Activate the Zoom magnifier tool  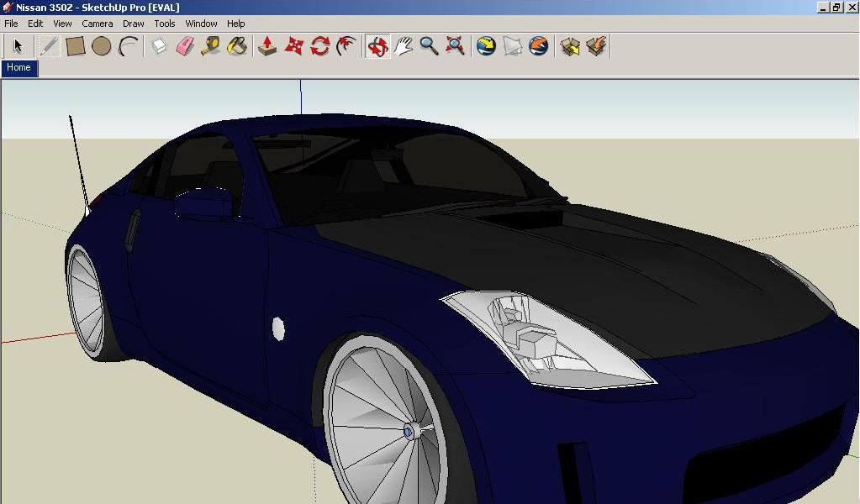[430, 46]
